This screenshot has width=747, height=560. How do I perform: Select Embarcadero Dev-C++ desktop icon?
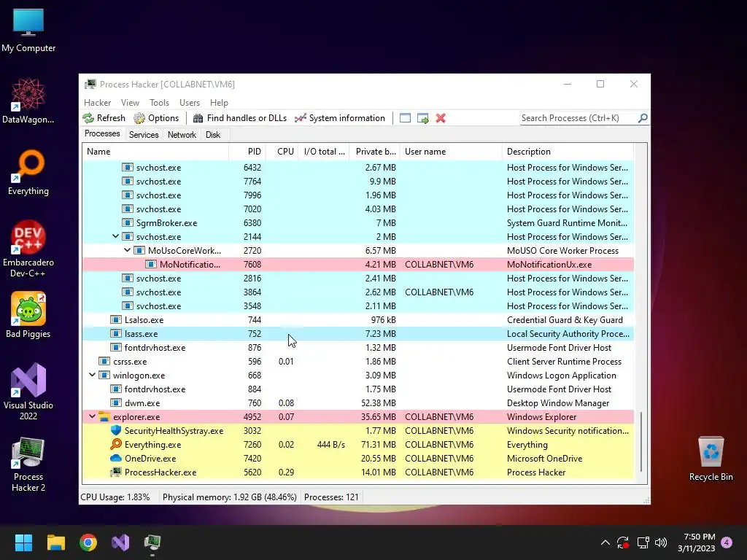tap(28, 249)
